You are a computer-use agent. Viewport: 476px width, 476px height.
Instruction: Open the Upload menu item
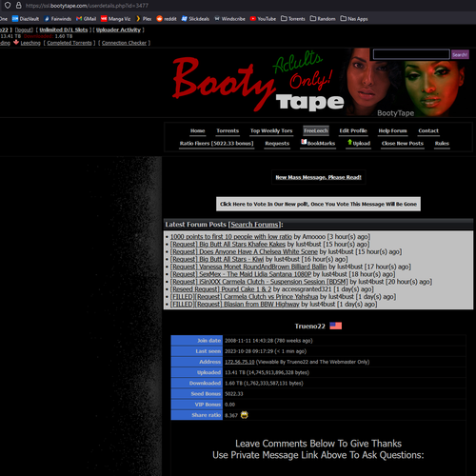pyautogui.click(x=362, y=144)
